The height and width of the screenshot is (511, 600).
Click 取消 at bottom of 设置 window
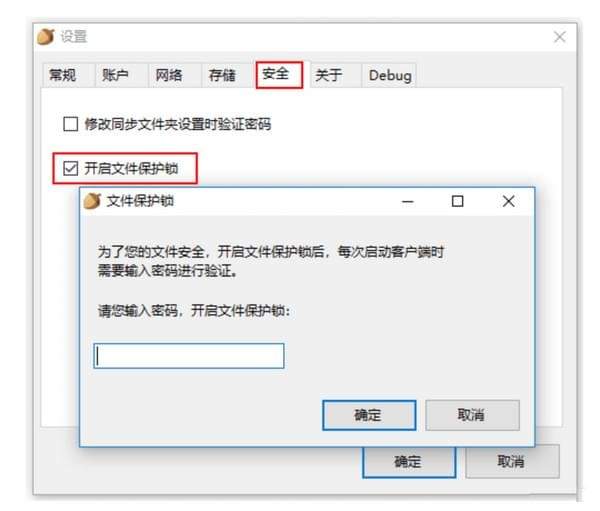512,462
